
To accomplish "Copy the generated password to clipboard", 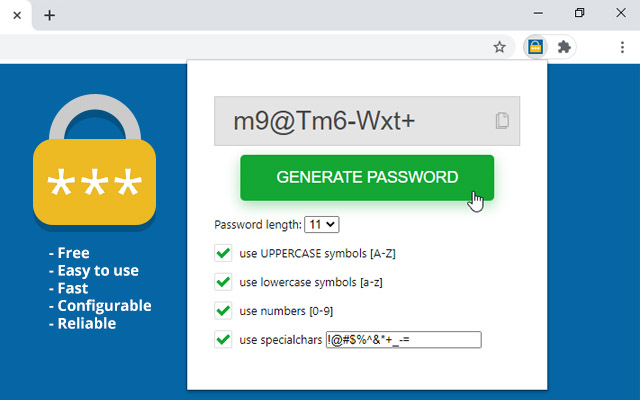I will (502, 121).
